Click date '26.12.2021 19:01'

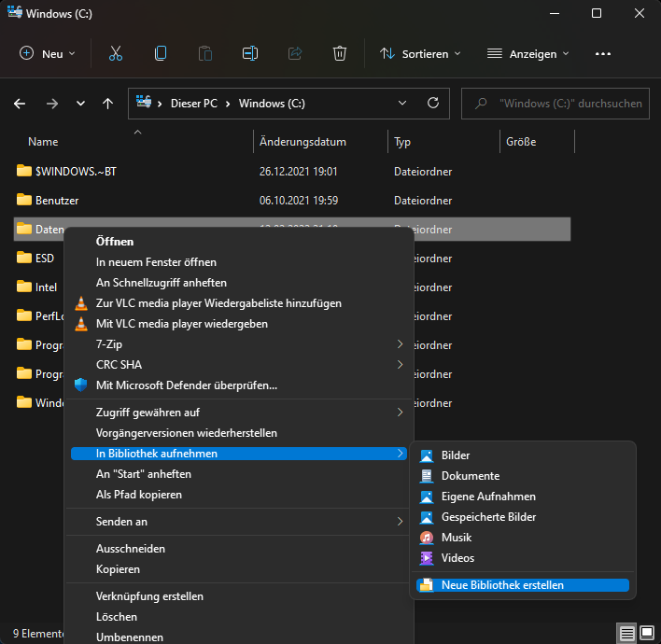(x=298, y=172)
